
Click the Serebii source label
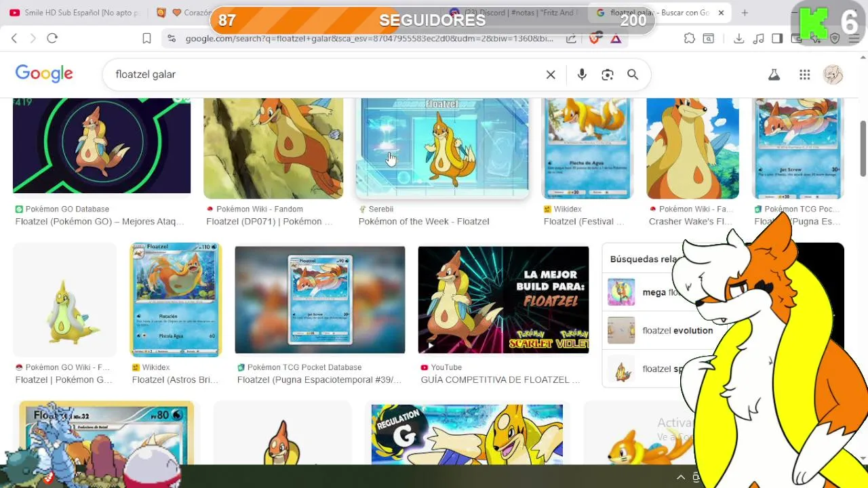[381, 209]
